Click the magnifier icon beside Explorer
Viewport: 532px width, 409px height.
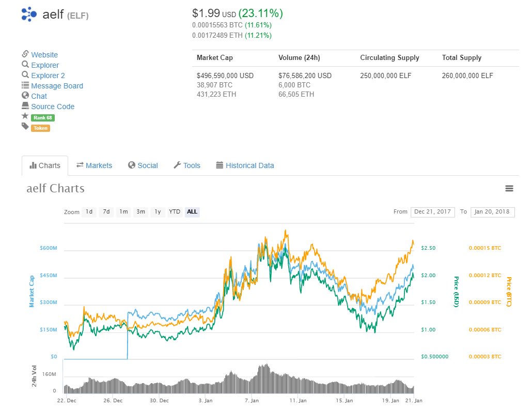click(25, 64)
